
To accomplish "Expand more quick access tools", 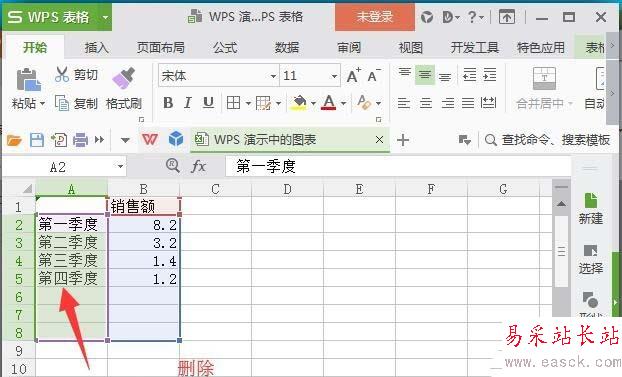I will pyautogui.click(x=99, y=140).
